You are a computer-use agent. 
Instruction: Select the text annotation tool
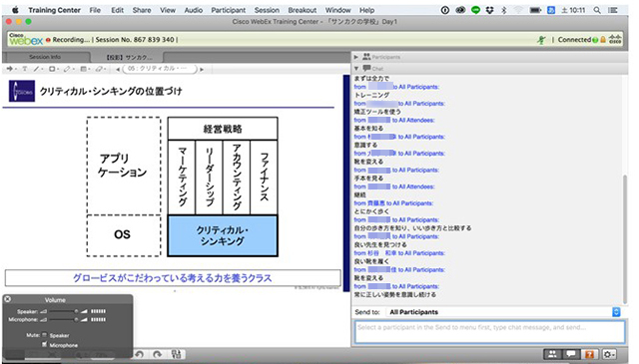pyautogui.click(x=24, y=69)
